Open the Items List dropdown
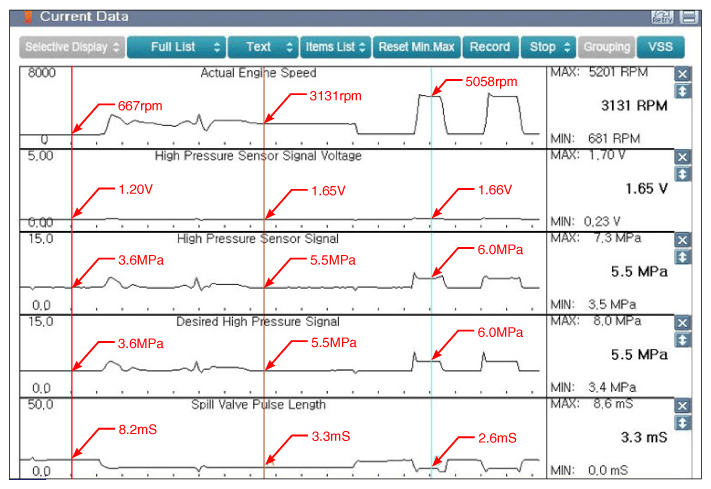Screen dimensions: 711x489 coord(336,47)
